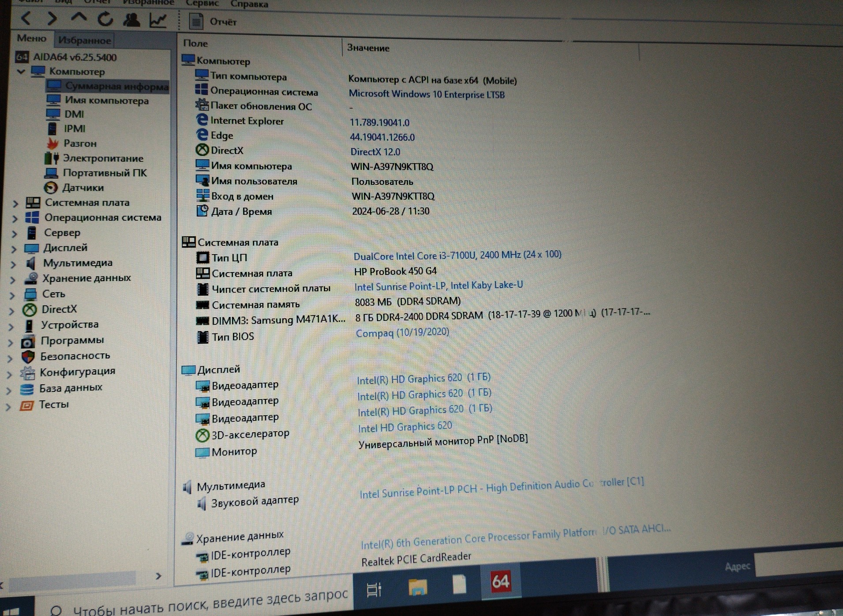Viewport: 843px width, 616px height.
Task: Select the Дата / Время row icon
Action: click(x=202, y=211)
